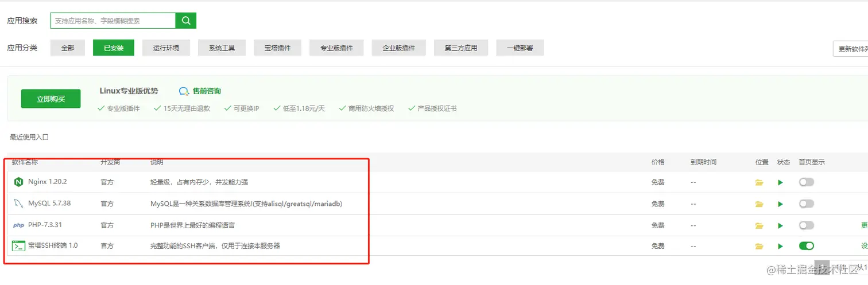
Task: Click the MySQL running status play icon
Action: pos(780,204)
